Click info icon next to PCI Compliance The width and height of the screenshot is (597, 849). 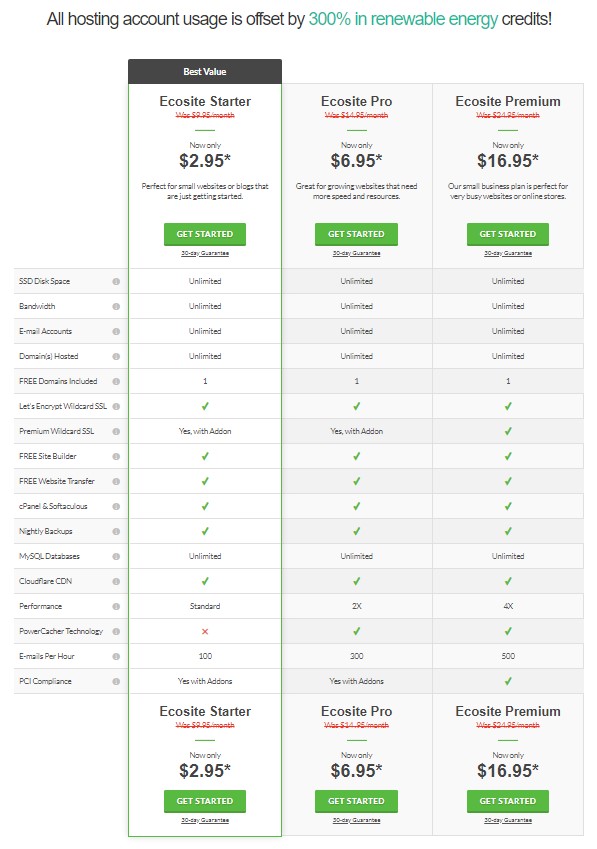[x=116, y=682]
